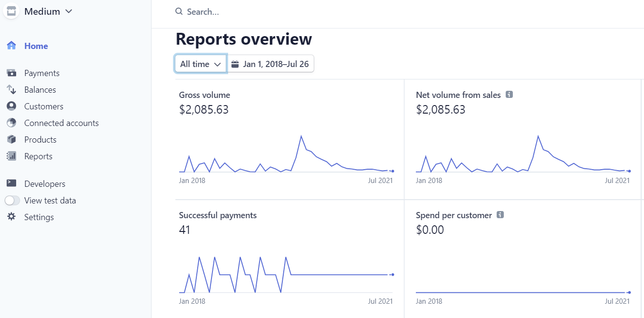Image resolution: width=644 pixels, height=318 pixels.
Task: Click the Payments icon in sidebar
Action: (11, 73)
